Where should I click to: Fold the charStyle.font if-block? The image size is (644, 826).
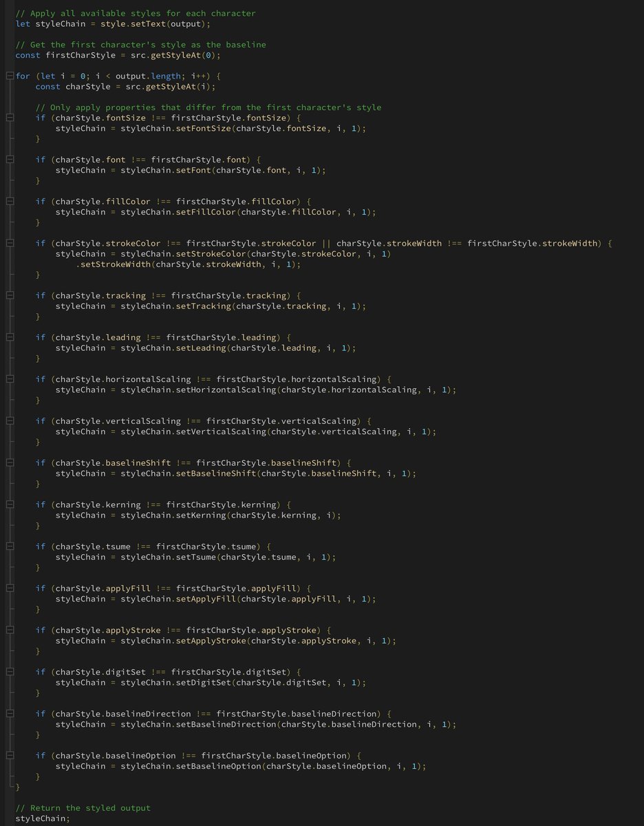pyautogui.click(x=9, y=160)
